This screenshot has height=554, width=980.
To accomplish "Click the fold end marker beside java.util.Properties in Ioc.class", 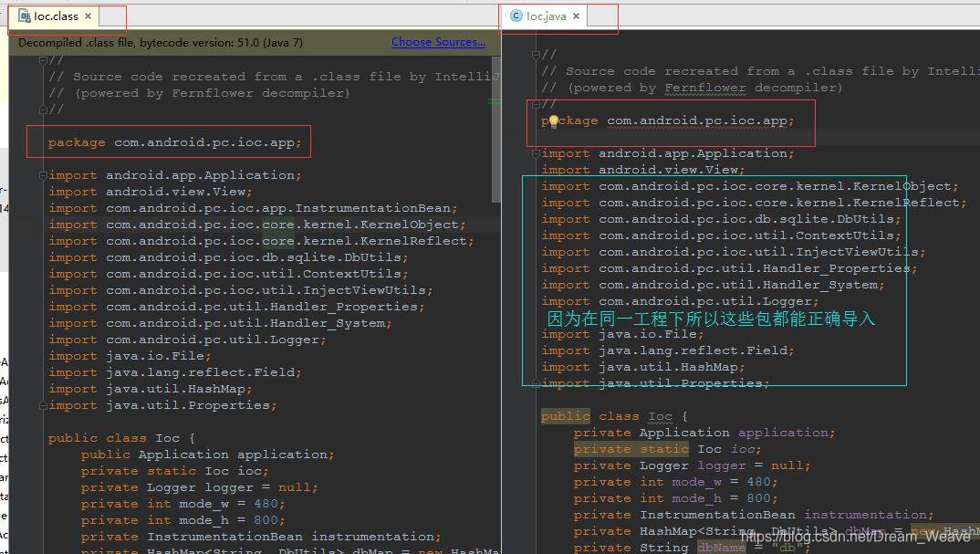I will point(43,406).
